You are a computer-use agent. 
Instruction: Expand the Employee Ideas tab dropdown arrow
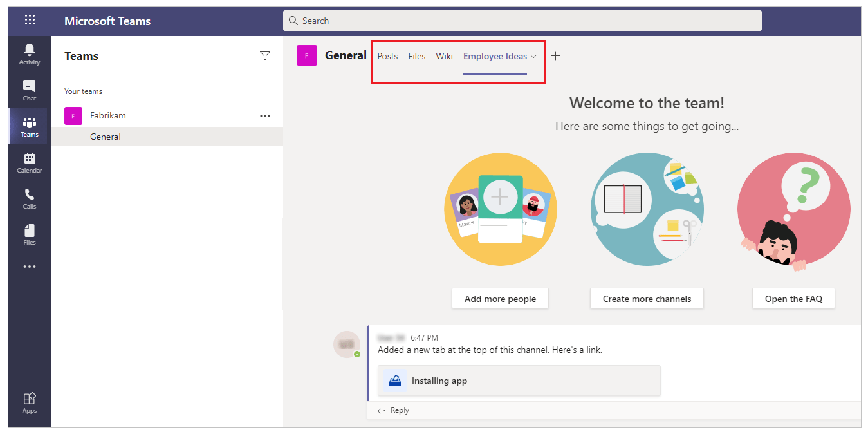tap(533, 57)
